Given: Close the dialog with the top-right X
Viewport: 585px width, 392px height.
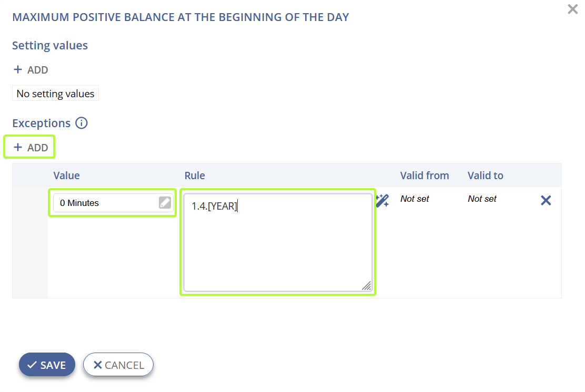Looking at the screenshot, I should [572, 9].
